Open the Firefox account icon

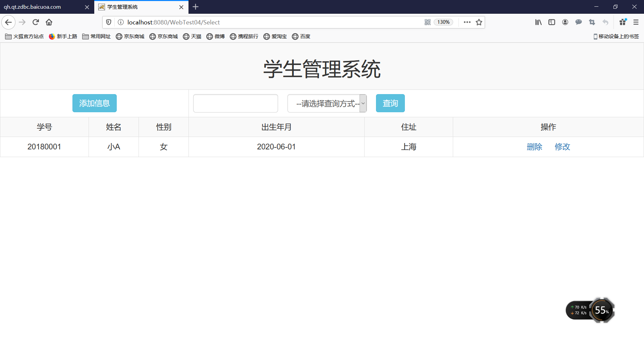click(565, 22)
